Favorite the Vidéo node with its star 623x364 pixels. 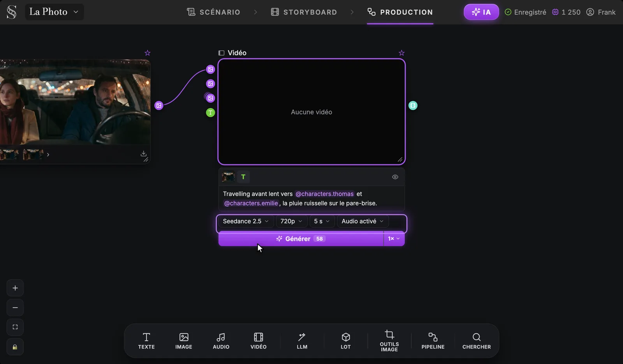pyautogui.click(x=402, y=53)
